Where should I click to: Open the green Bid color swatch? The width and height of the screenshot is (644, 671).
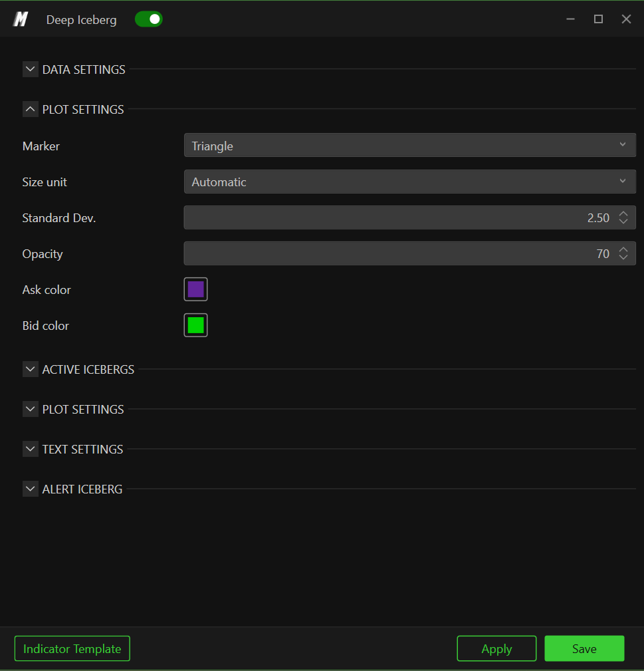(x=196, y=325)
